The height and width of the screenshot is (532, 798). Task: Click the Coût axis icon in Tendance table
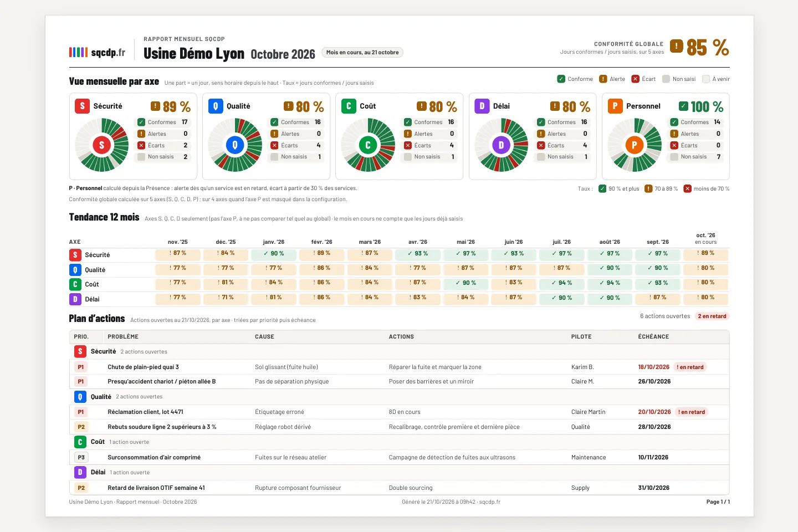75,284
